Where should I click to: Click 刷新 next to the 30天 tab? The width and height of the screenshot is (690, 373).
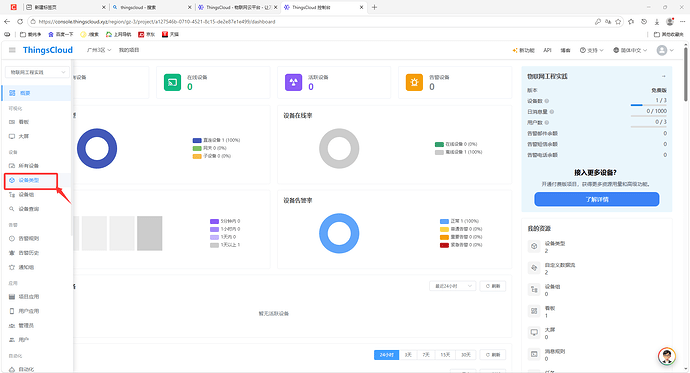point(493,355)
